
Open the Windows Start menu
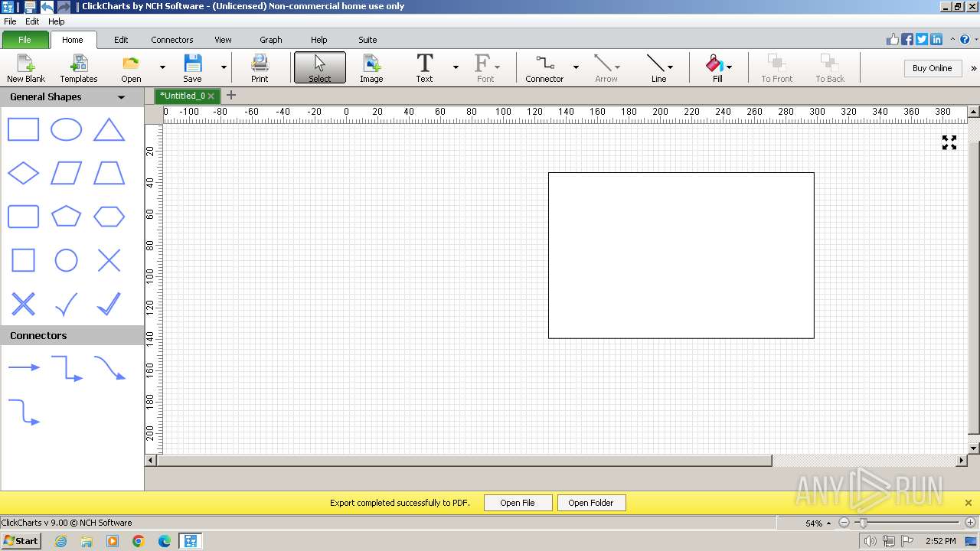(21, 541)
